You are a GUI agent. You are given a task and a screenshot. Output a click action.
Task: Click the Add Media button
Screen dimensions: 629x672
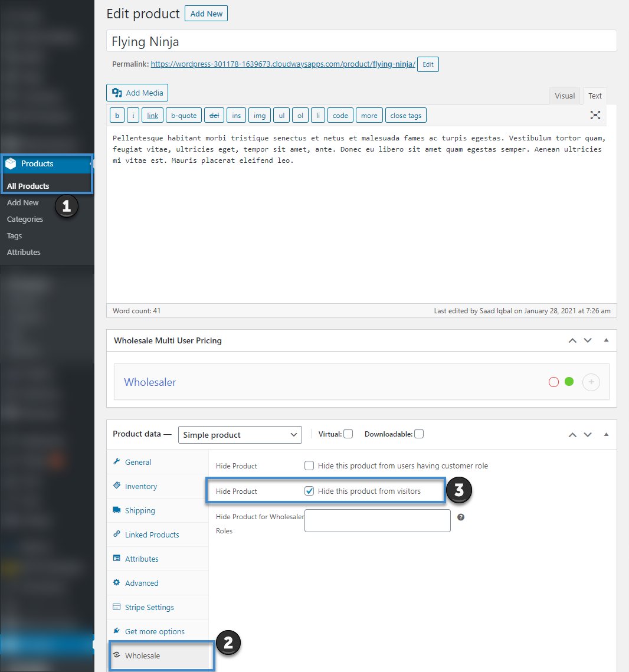click(137, 93)
